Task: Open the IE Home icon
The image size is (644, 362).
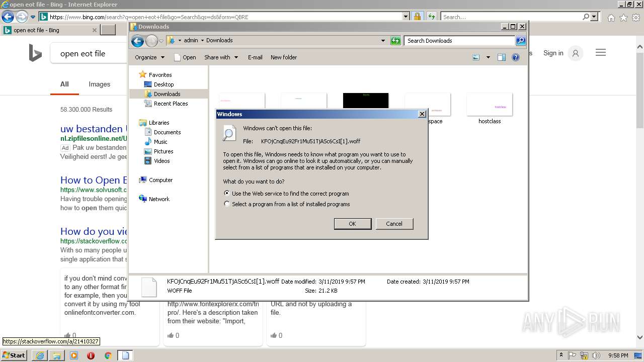Action: click(611, 18)
